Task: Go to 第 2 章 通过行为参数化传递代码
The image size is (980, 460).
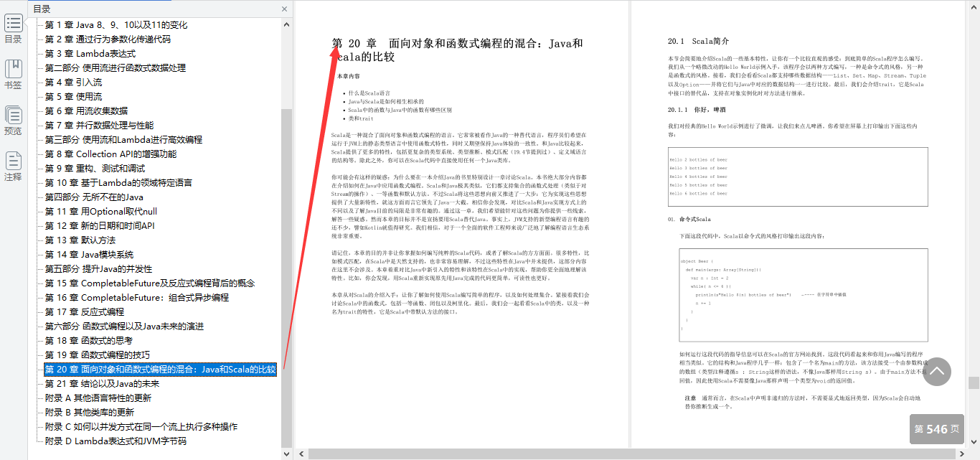Action: point(108,39)
